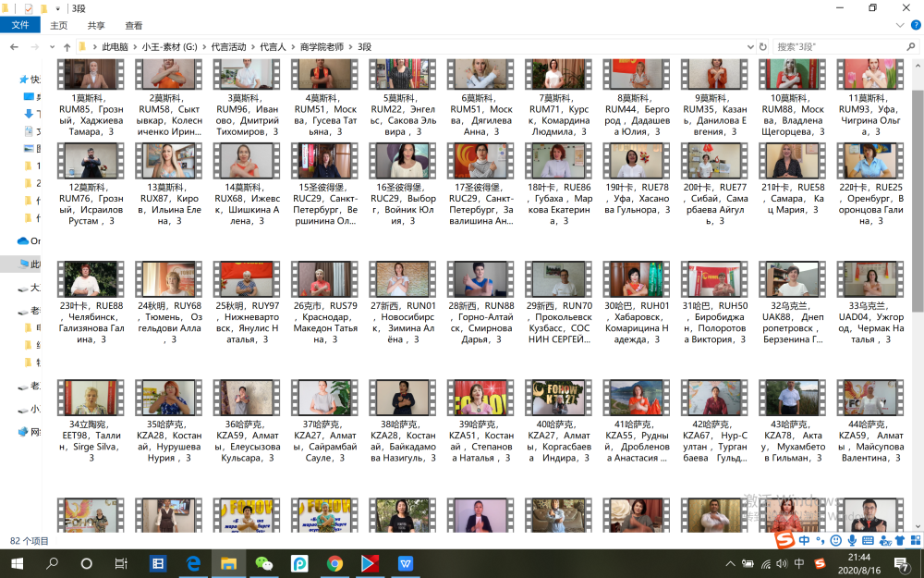Click the Properties quick access icon
The image size is (924, 578).
[28, 8]
